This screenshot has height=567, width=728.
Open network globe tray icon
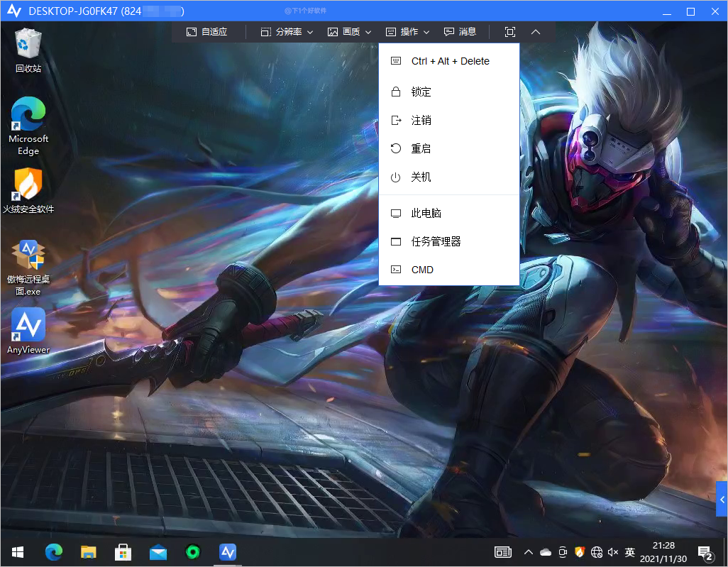pos(597,552)
